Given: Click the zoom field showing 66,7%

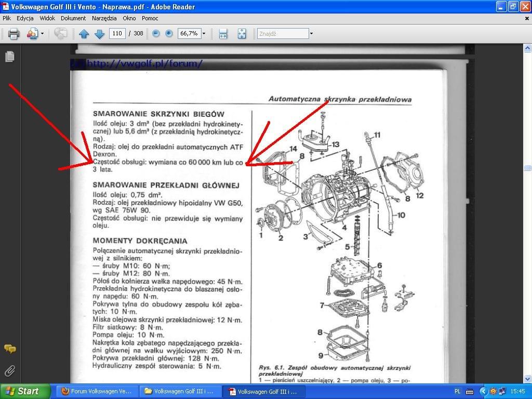Looking at the screenshot, I should coord(189,33).
